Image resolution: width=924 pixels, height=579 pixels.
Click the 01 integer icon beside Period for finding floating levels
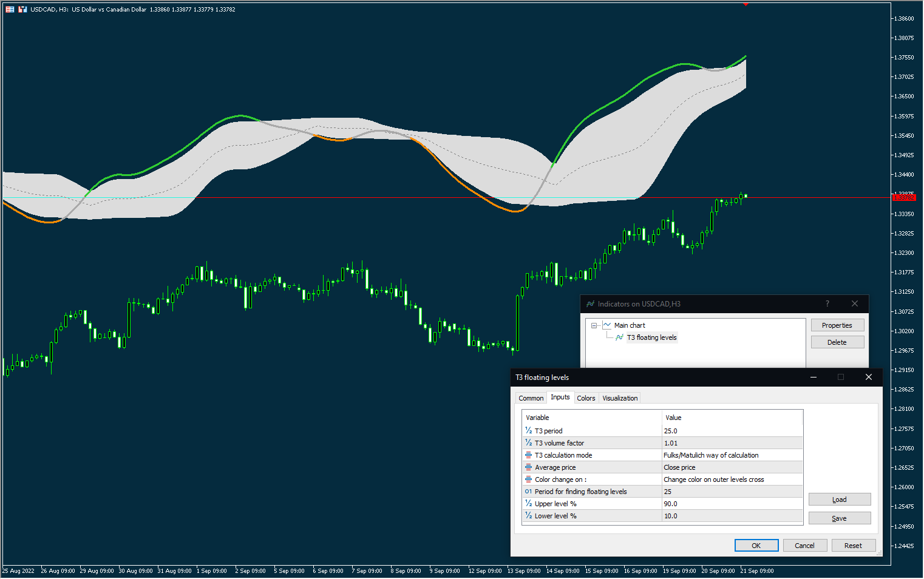pos(528,491)
